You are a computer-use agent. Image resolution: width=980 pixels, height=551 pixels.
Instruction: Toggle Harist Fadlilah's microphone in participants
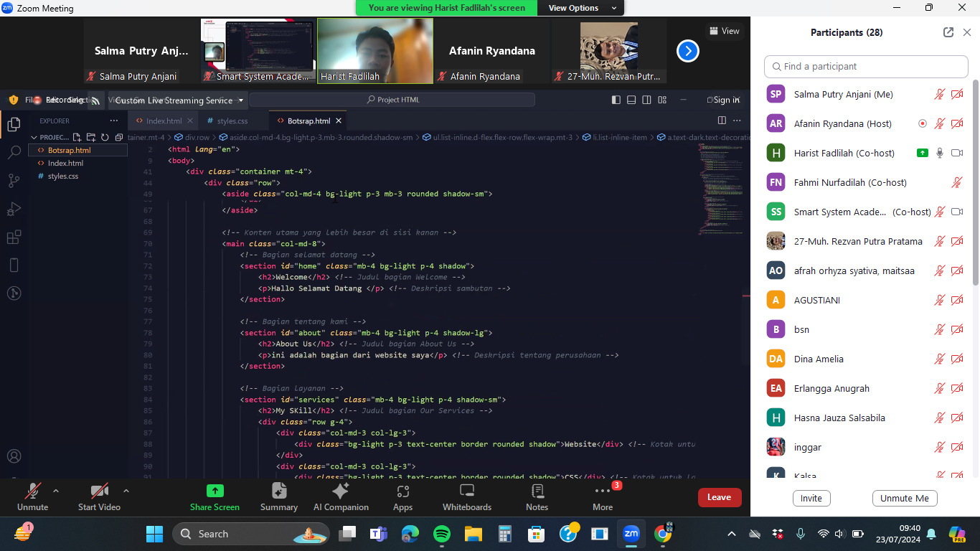(940, 153)
